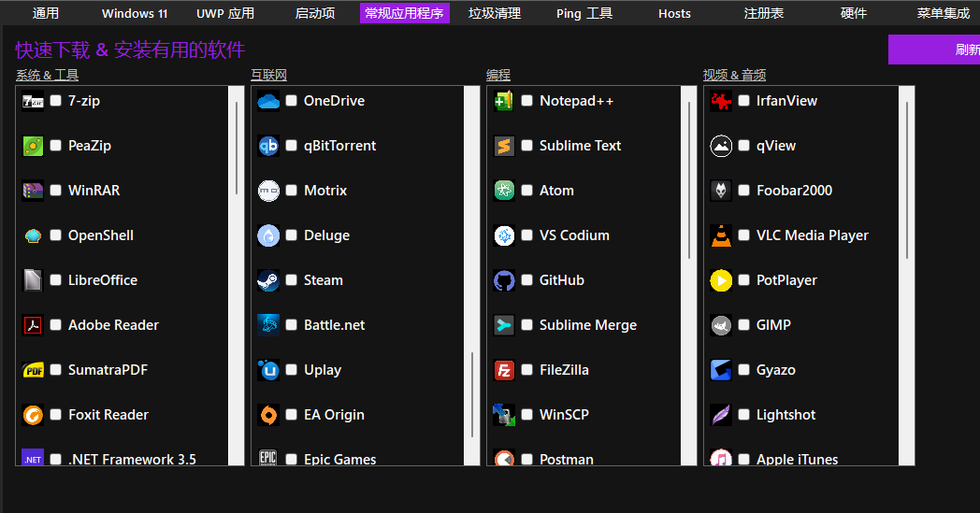Click the Notepad++ icon
980x513 pixels.
504,101
